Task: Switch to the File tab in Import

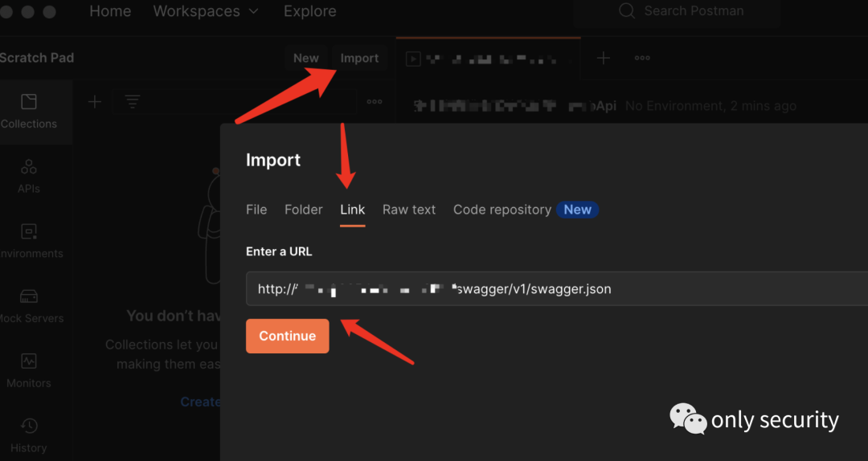Action: point(256,210)
